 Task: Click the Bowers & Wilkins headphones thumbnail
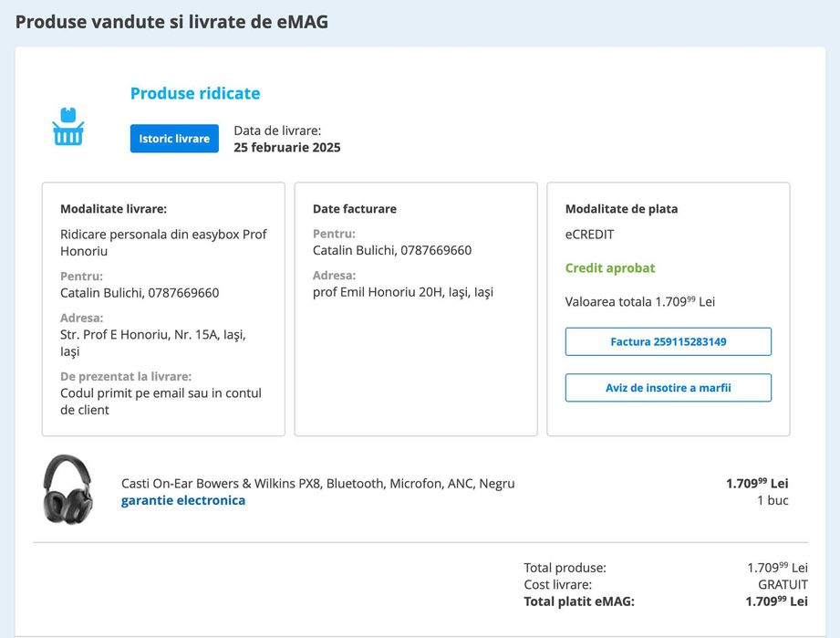[x=67, y=489]
